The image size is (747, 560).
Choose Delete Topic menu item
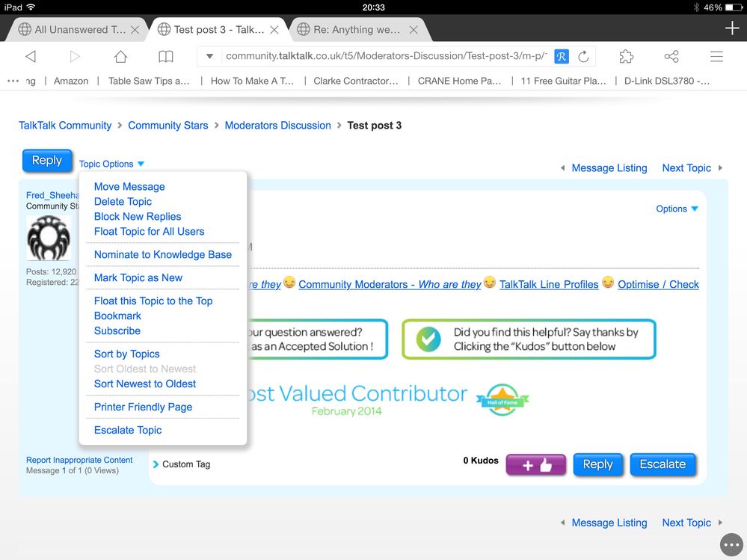coord(123,201)
